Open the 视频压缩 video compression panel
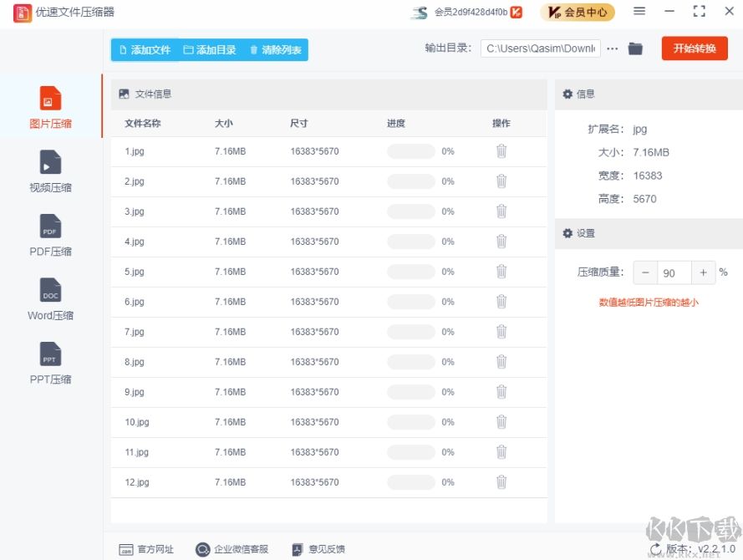This screenshot has width=743, height=560. (49, 171)
